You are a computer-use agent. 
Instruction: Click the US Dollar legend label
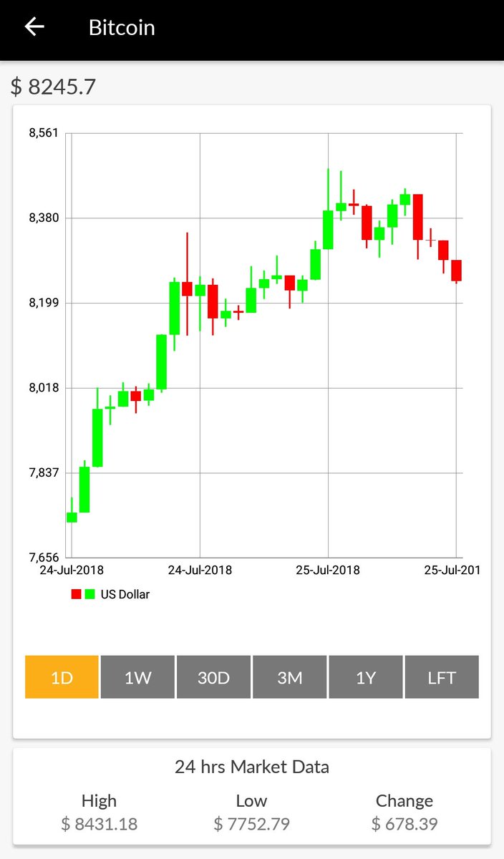[125, 594]
